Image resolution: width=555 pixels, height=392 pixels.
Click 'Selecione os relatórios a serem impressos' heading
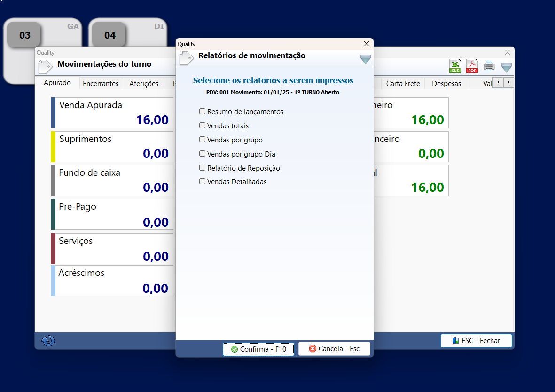click(273, 80)
